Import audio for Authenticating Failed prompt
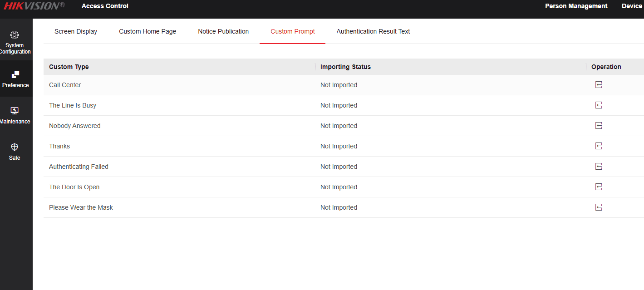Image resolution: width=644 pixels, height=290 pixels. (599, 167)
